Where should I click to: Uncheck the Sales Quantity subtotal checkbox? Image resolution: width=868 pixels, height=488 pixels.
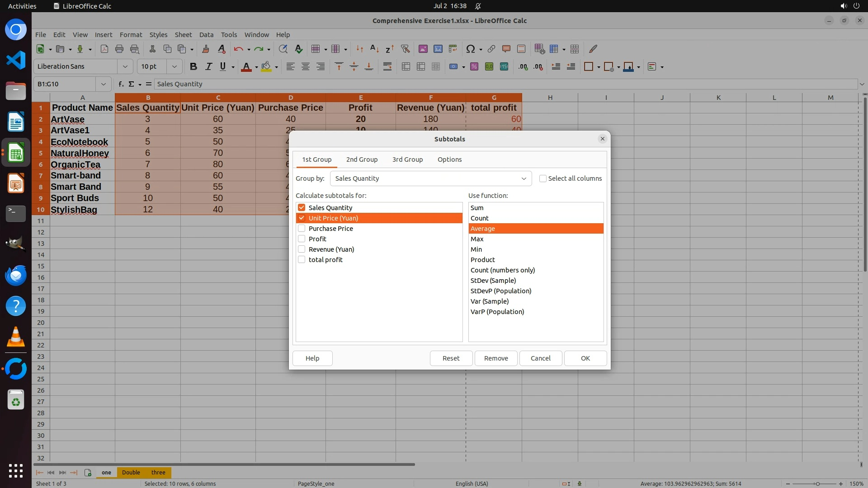[x=302, y=208]
